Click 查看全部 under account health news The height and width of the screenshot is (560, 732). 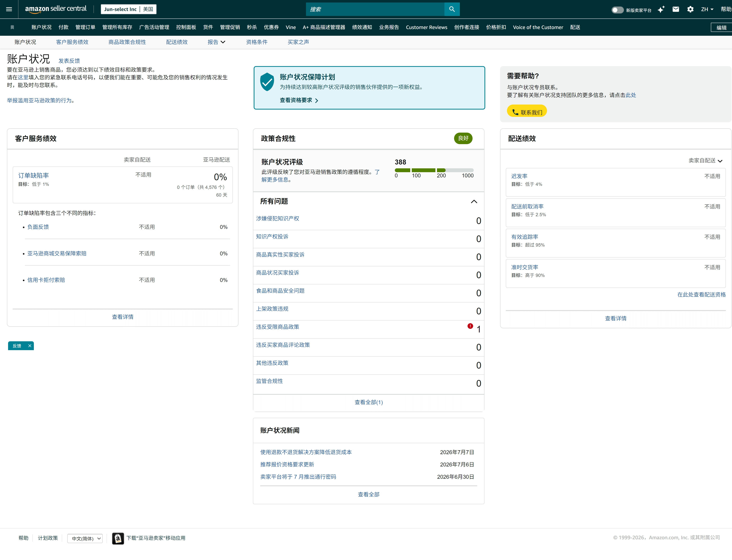tap(369, 494)
